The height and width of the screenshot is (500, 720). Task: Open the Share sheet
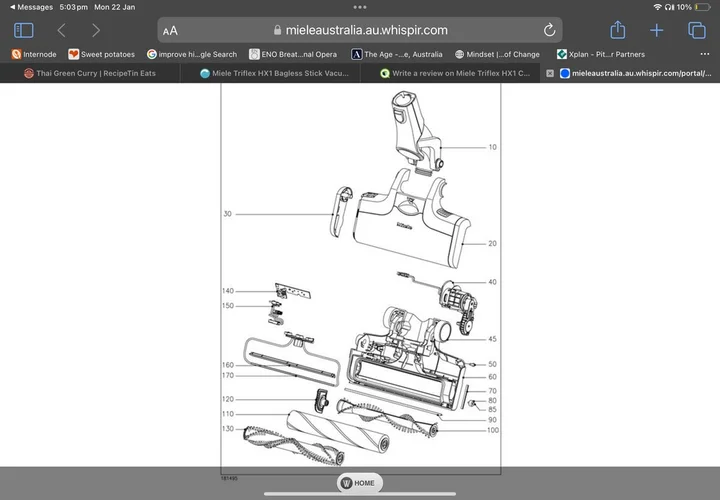coord(618,30)
